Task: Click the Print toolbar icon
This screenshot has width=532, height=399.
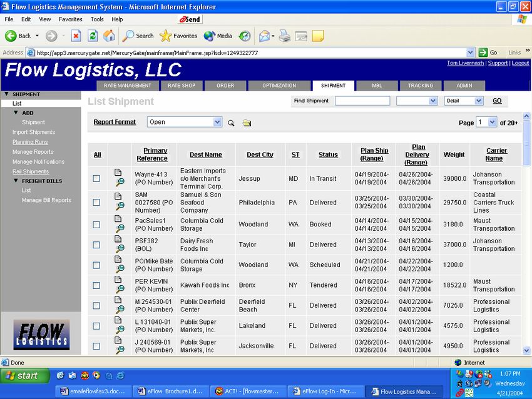Action: [284, 36]
